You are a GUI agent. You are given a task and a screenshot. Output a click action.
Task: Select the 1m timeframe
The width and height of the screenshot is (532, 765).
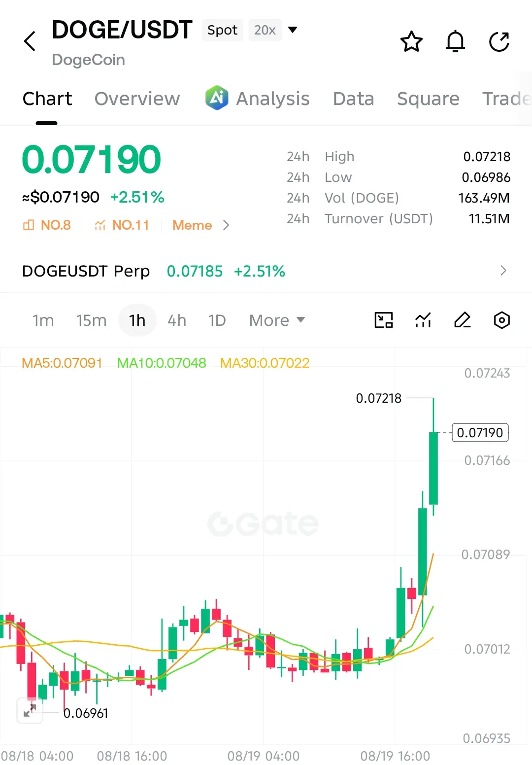pos(43,320)
